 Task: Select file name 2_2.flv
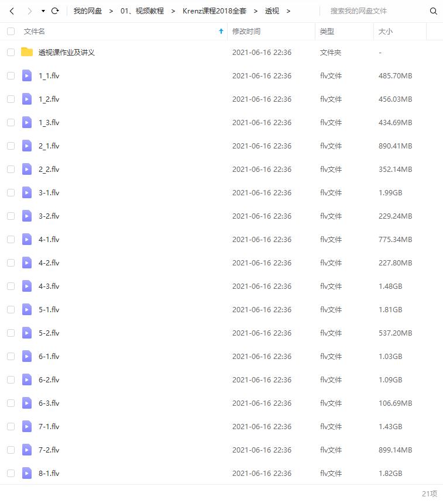pyautogui.click(x=49, y=170)
